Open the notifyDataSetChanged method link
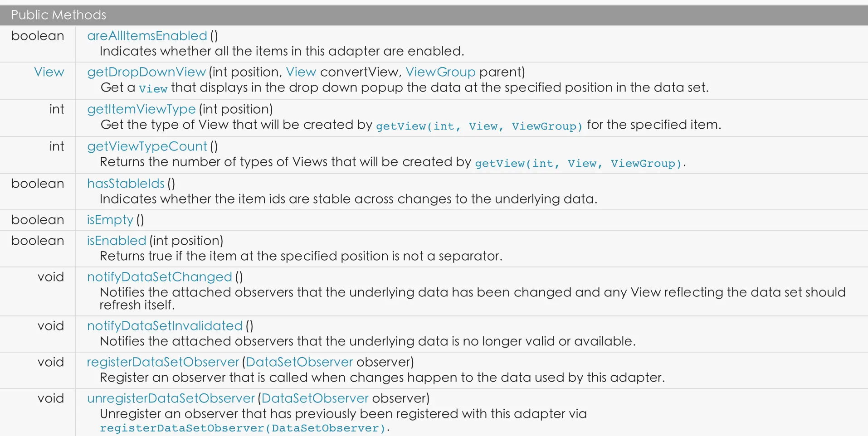The image size is (868, 436). (159, 277)
